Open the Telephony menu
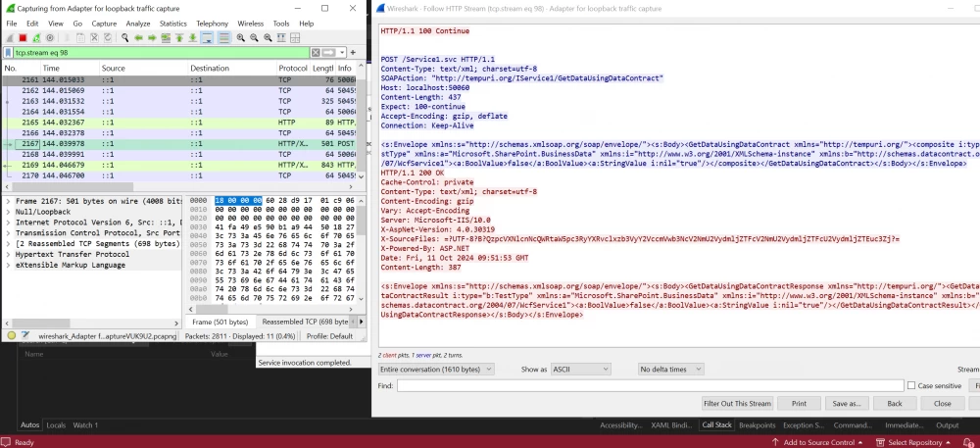Screen dimensions: 980x448 pyautogui.click(x=213, y=24)
